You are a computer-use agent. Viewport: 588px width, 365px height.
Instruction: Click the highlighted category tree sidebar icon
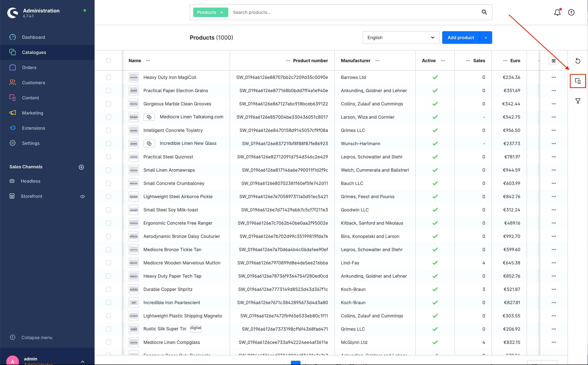(578, 81)
